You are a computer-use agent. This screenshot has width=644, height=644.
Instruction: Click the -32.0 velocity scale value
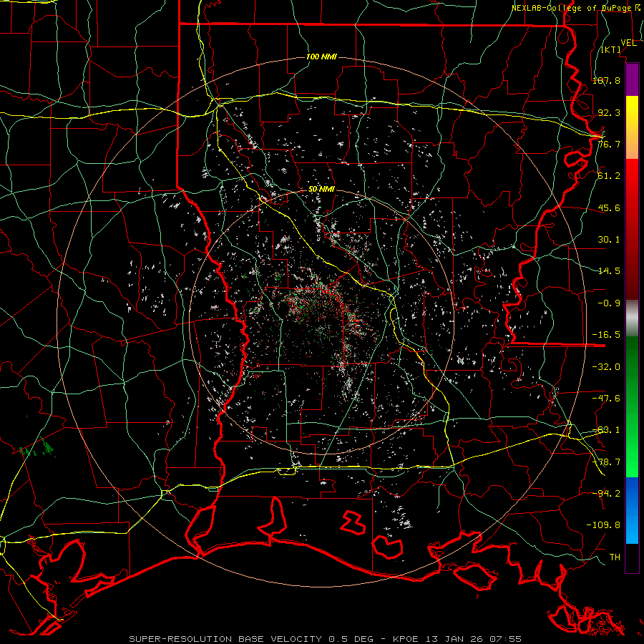click(606, 367)
